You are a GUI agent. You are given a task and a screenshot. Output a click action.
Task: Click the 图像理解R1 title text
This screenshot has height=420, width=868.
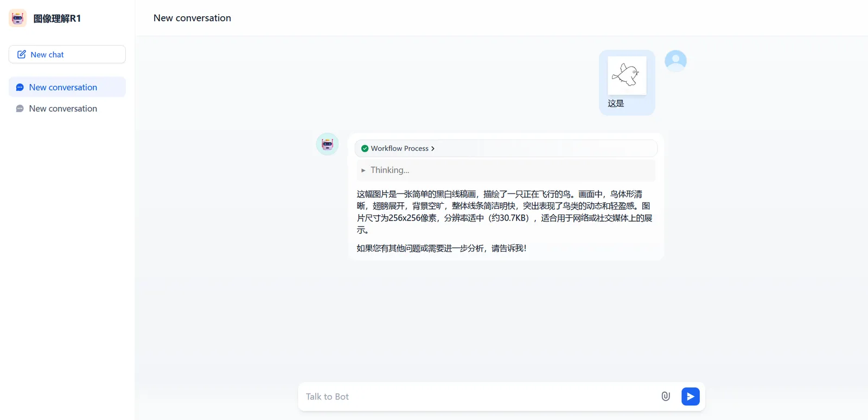coord(57,18)
